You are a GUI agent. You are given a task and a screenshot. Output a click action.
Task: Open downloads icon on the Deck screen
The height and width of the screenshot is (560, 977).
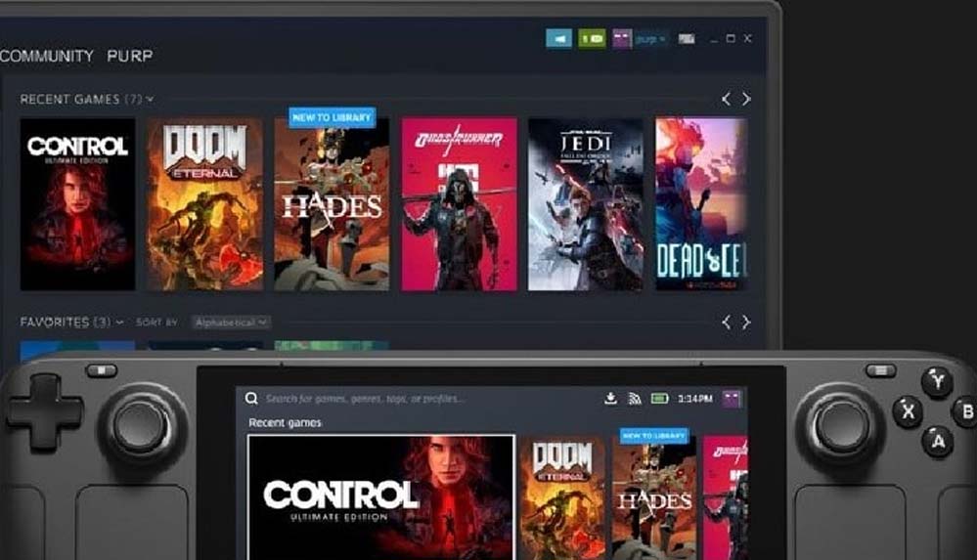[x=610, y=398]
